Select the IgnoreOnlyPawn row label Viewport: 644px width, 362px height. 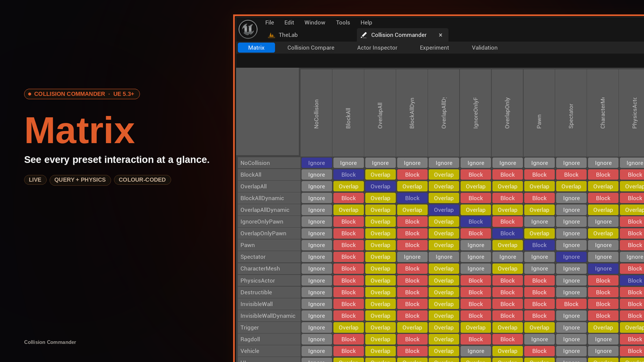pos(268,221)
